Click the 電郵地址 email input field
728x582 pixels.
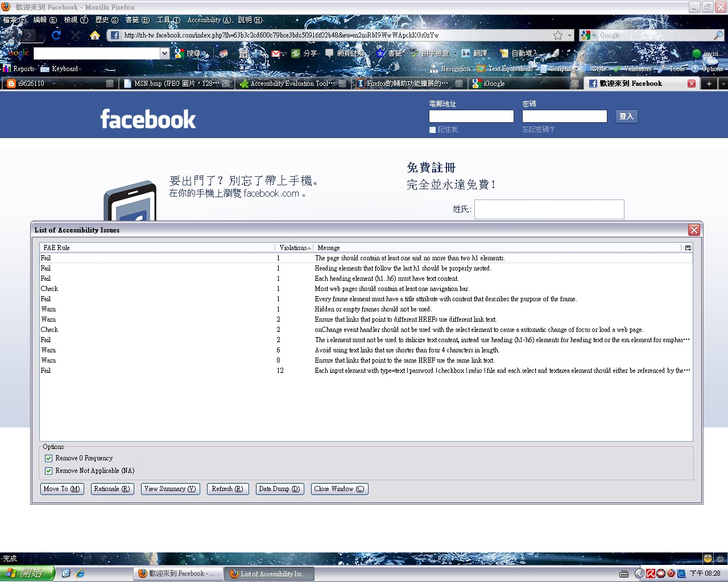471,117
